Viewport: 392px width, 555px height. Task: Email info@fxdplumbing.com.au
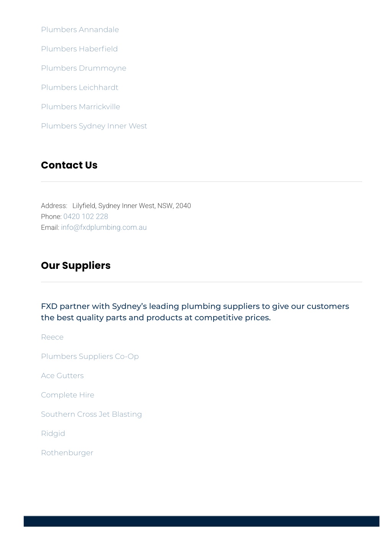tap(104, 228)
